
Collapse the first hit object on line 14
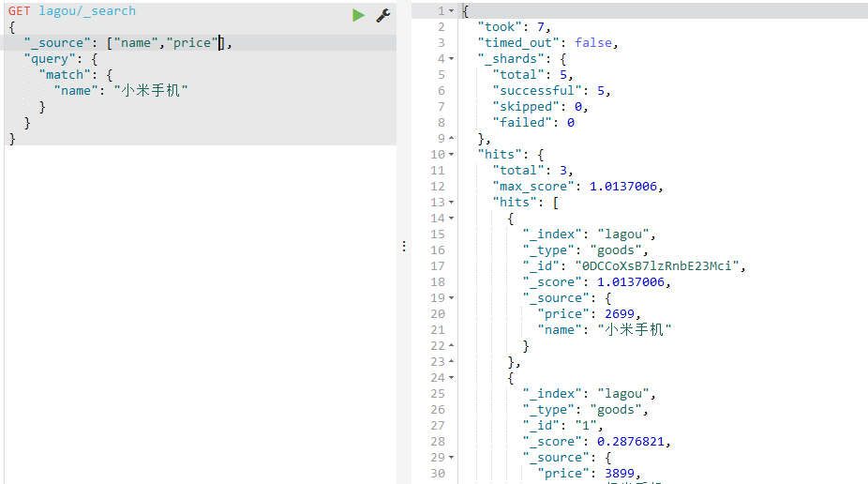[x=451, y=219]
